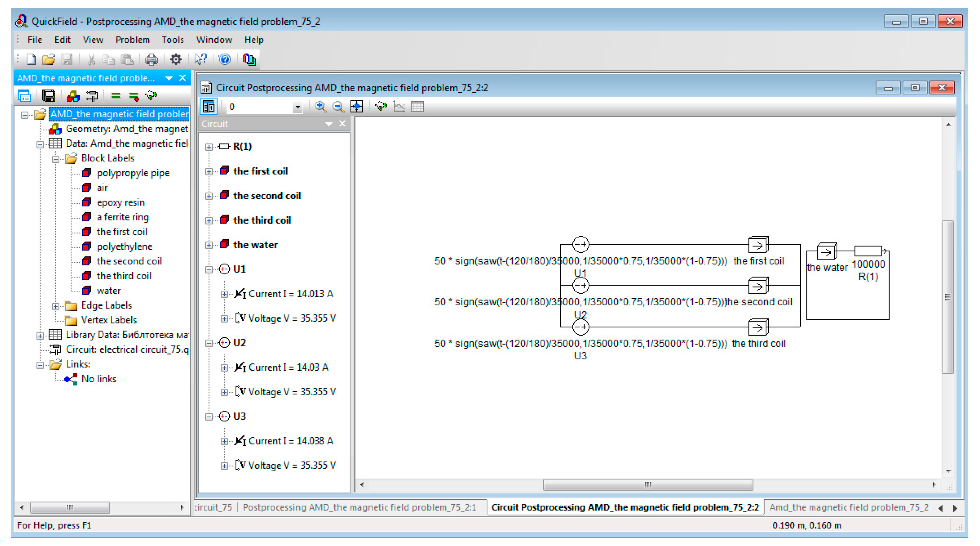Click the Zoom Out magnifier icon
The width and height of the screenshot is (980, 546).
(338, 107)
